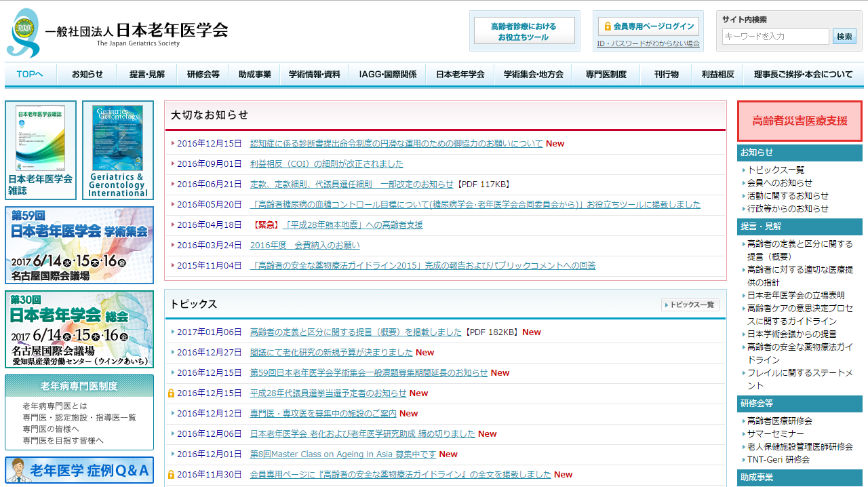Click sidebar 高齢者に対する適切な医療提供の指針 link

[x=800, y=276]
